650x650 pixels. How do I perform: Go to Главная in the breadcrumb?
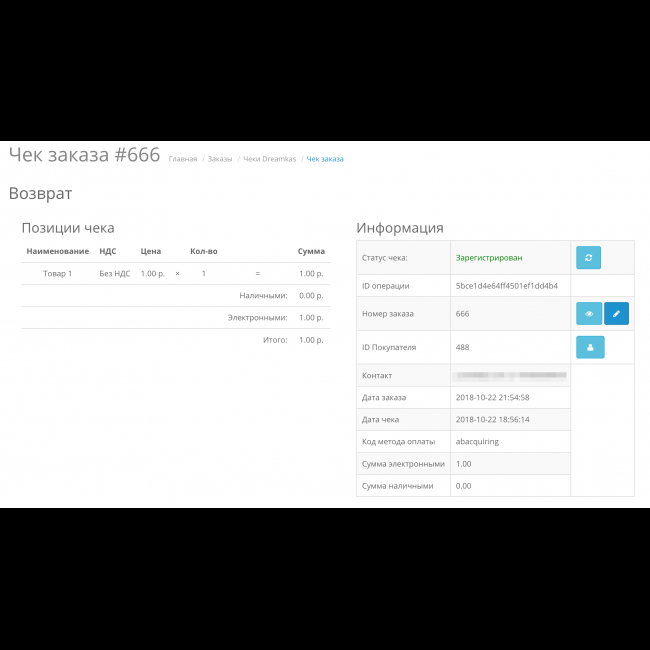tap(183, 159)
